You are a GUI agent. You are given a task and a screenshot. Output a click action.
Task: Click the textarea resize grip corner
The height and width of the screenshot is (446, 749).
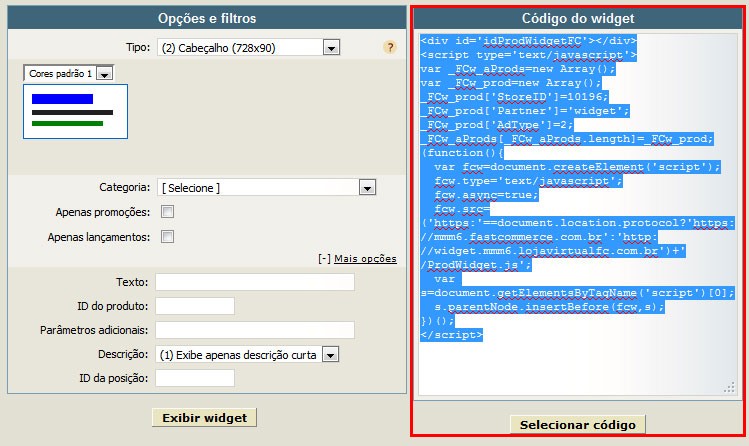729,388
